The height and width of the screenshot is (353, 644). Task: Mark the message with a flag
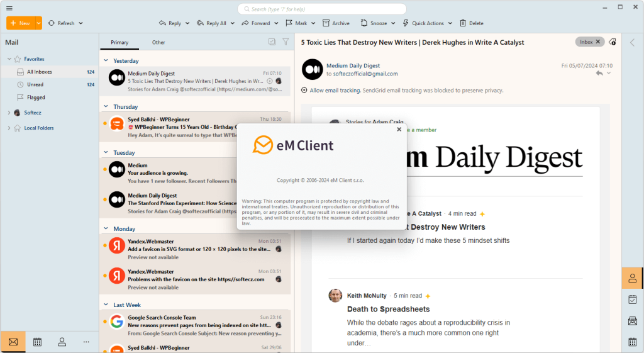(296, 23)
